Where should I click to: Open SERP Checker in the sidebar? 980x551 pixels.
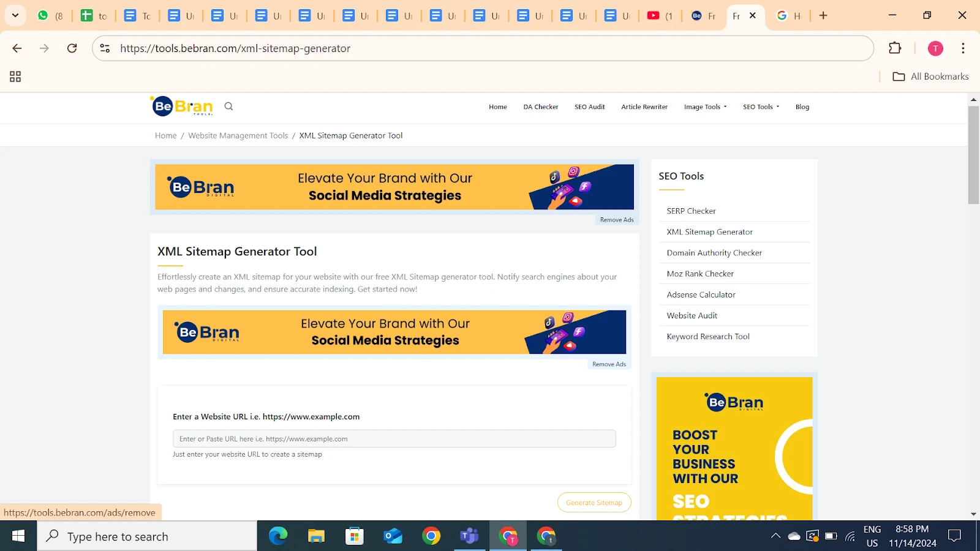pos(692,211)
